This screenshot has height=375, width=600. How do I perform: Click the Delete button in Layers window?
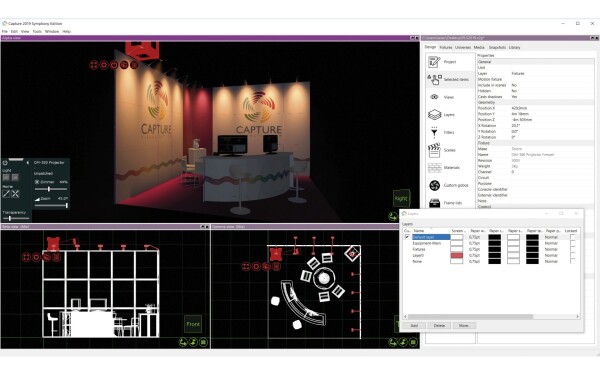pyautogui.click(x=439, y=326)
